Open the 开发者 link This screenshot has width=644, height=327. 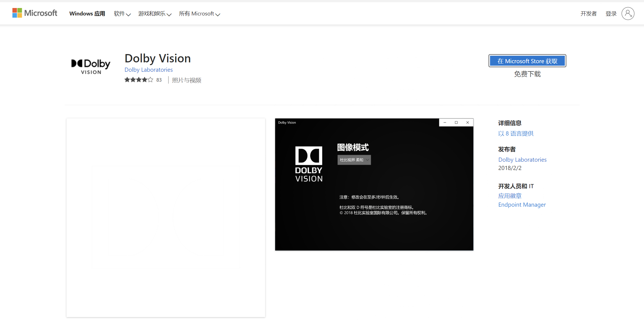(588, 14)
